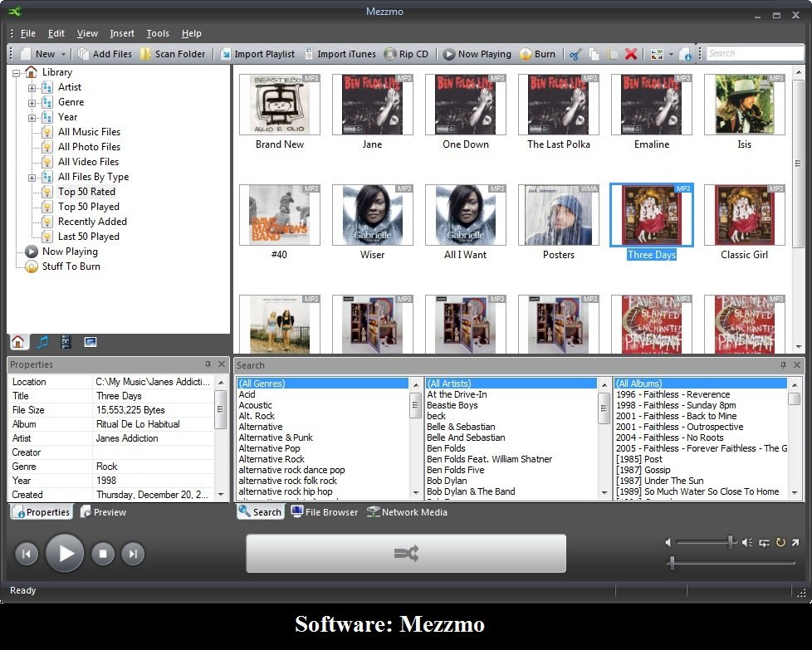The width and height of the screenshot is (812, 650).
Task: Click the home library view icon
Action: point(17,341)
